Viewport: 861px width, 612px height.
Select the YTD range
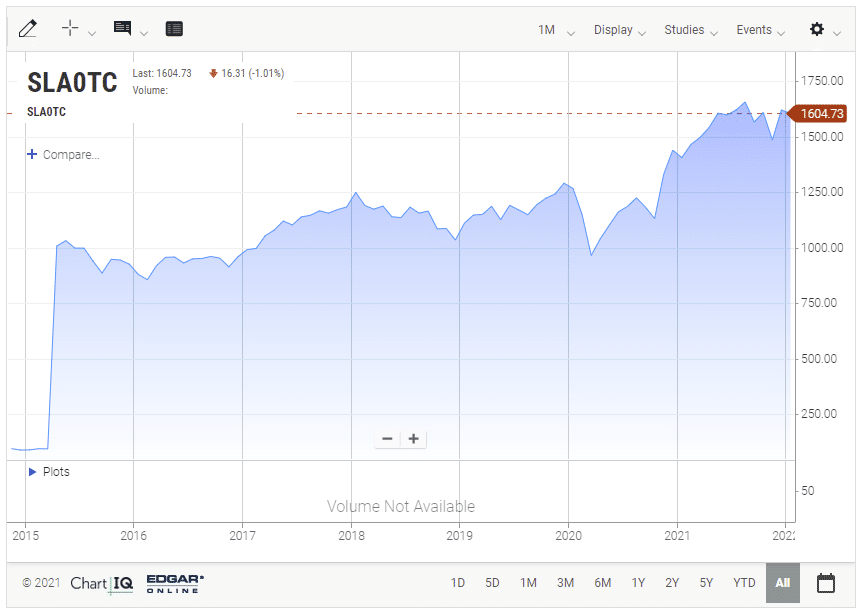point(744,583)
